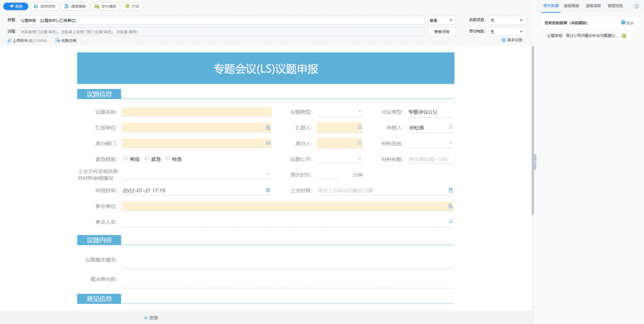This screenshot has height=324, width=644.
Task: Click the info circle icon in right panel
Action: 637,6
